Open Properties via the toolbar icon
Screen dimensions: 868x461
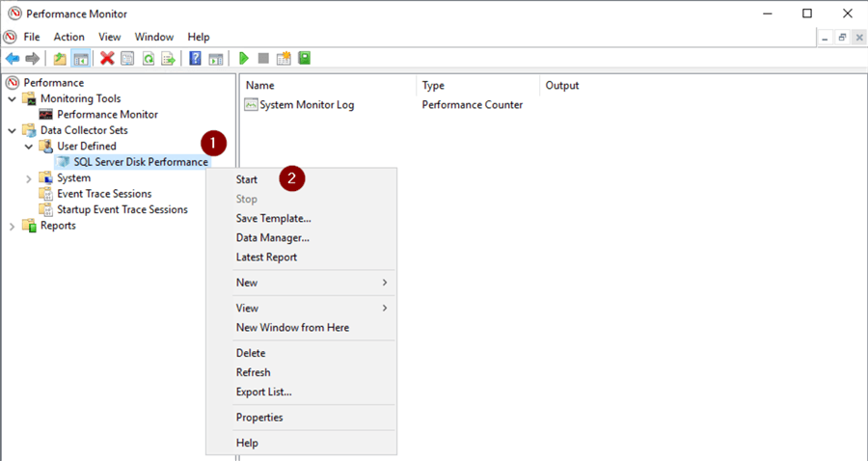128,58
